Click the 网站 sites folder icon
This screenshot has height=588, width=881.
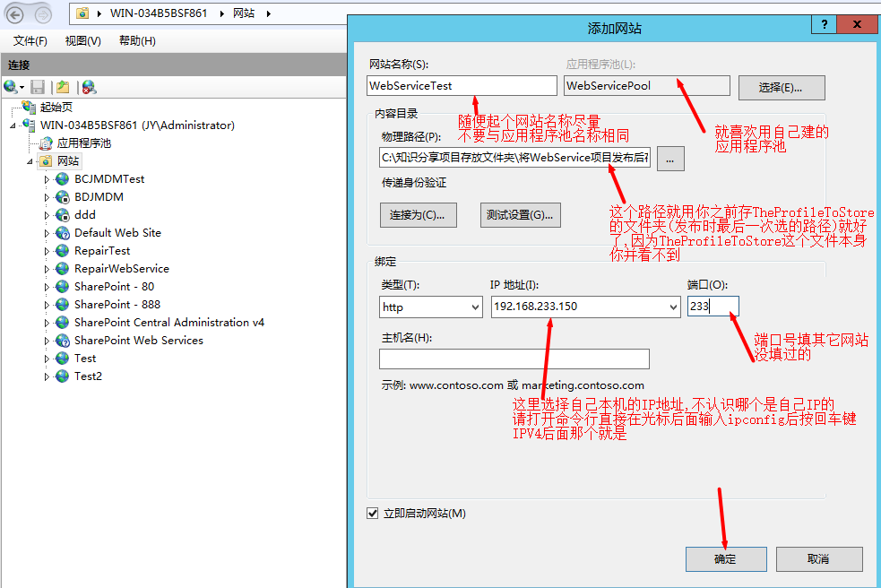pos(46,160)
